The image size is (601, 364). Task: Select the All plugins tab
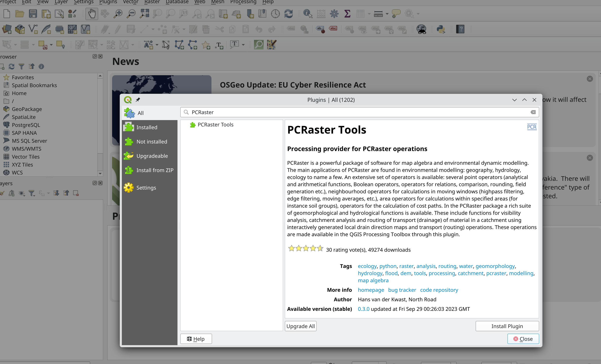click(x=149, y=113)
